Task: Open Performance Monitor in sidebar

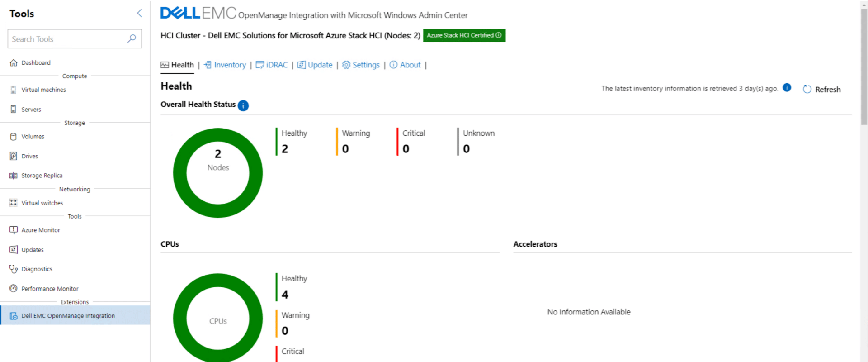Action: [50, 289]
